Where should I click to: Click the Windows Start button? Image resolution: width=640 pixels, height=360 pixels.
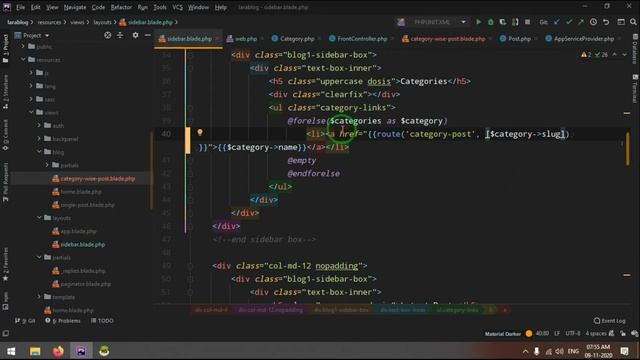click(11, 351)
